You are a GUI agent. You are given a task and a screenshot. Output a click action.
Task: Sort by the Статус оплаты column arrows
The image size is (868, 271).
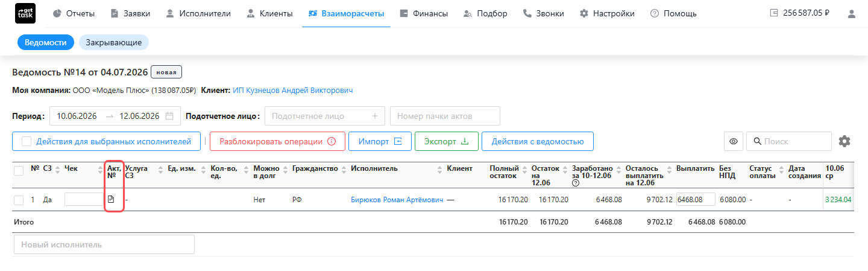(781, 169)
